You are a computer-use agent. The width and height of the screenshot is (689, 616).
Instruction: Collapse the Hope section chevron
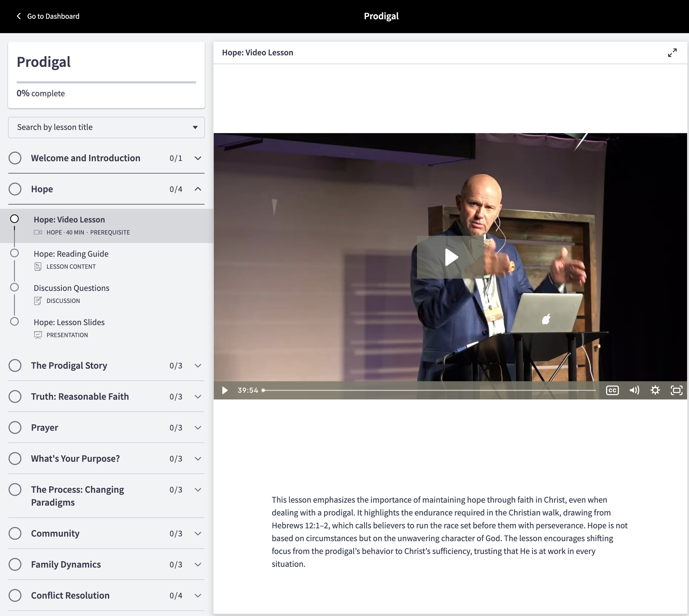coord(198,189)
